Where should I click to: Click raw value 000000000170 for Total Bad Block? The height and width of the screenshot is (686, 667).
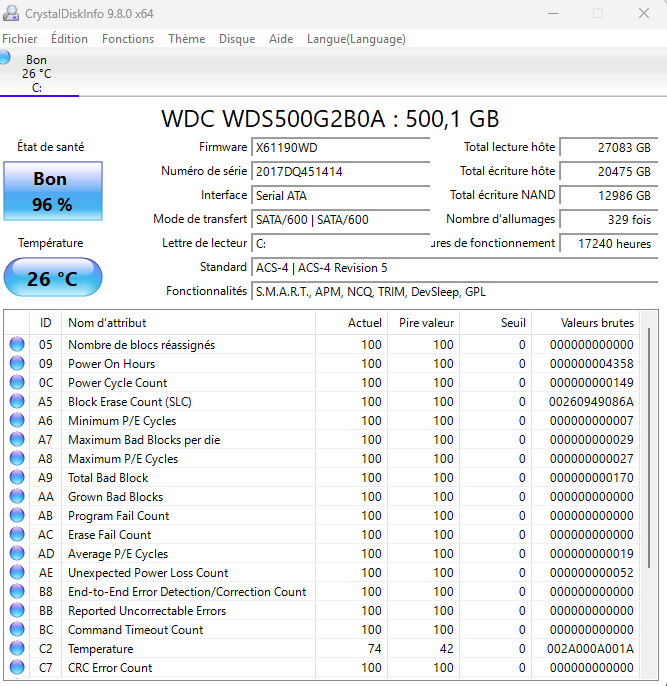coord(591,478)
